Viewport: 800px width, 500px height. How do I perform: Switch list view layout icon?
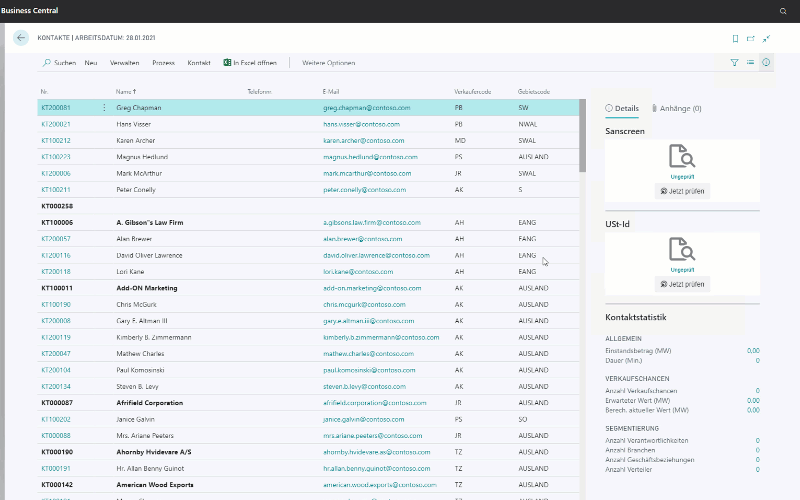coord(750,62)
